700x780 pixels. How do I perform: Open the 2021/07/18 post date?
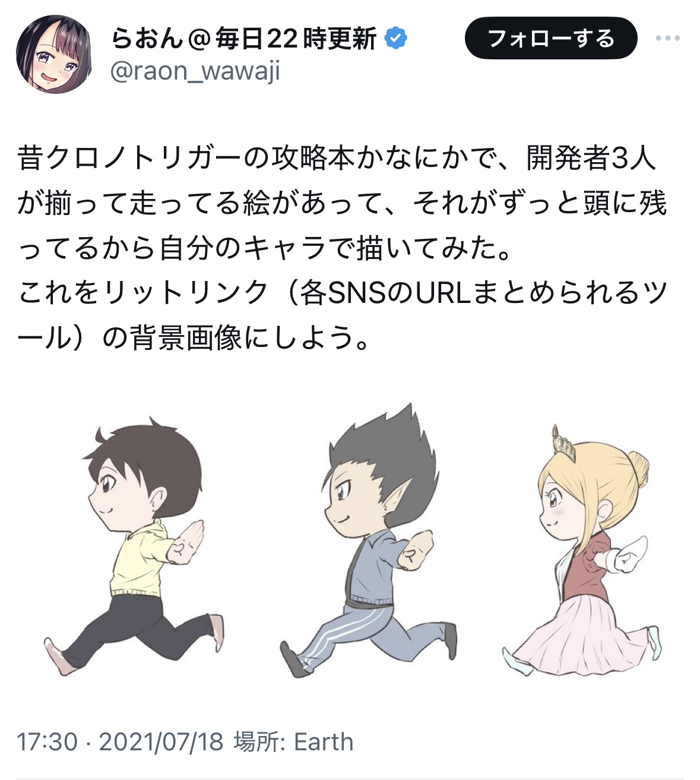click(x=161, y=742)
